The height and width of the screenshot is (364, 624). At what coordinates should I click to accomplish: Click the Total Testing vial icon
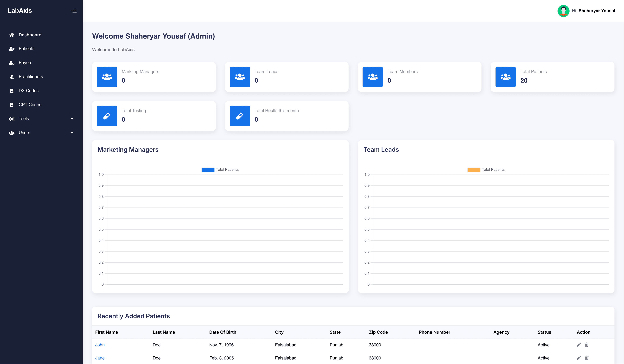(x=107, y=116)
